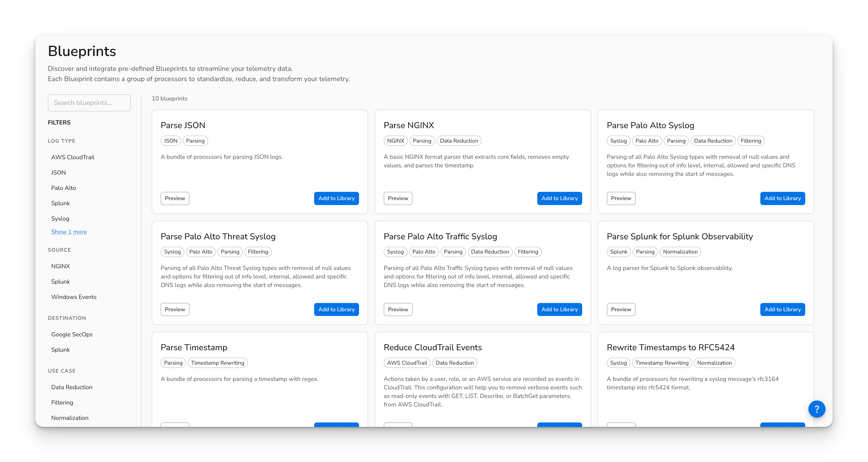Viewport: 868px width, 462px height.
Task: Filter destination by Google SecOps
Action: pos(72,334)
